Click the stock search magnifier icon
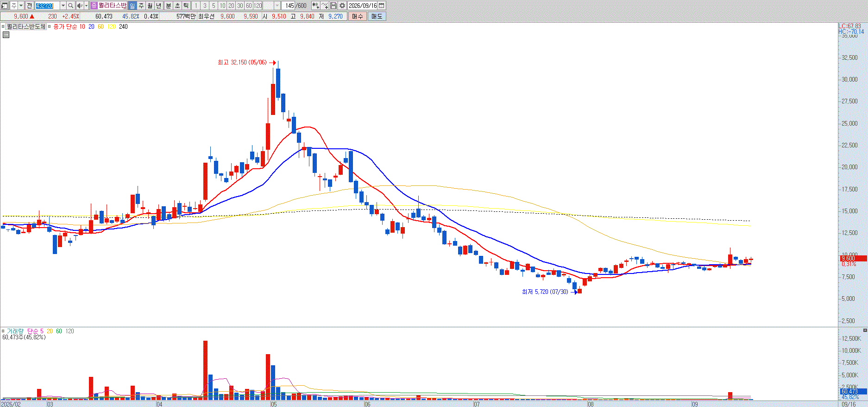Viewport: 868px width, 407px height. tap(71, 6)
